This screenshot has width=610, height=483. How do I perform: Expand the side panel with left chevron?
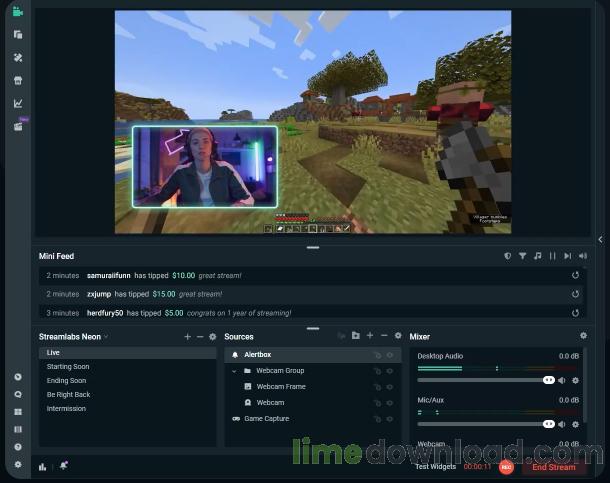click(601, 240)
